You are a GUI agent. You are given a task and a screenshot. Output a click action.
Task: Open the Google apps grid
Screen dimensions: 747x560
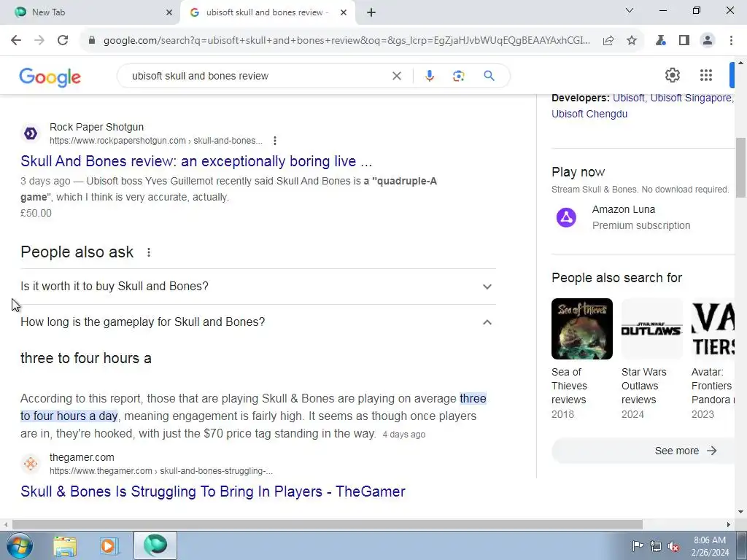point(706,75)
